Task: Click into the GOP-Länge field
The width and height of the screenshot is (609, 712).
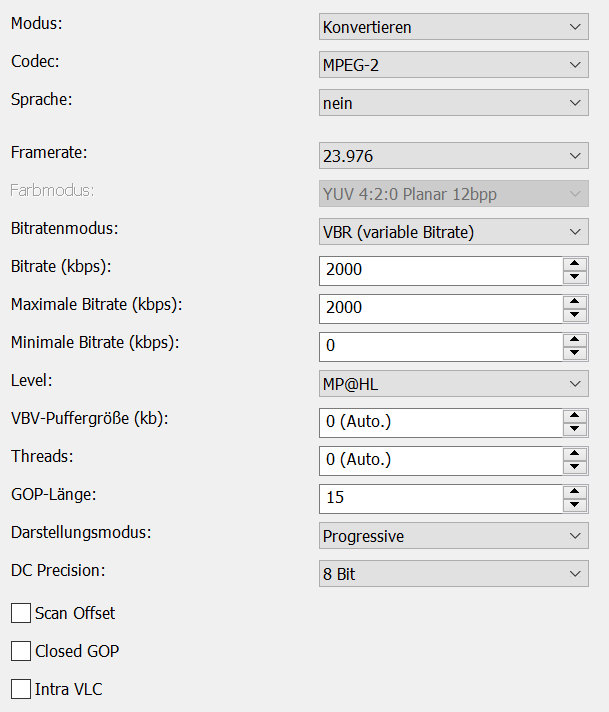Action: [441, 499]
